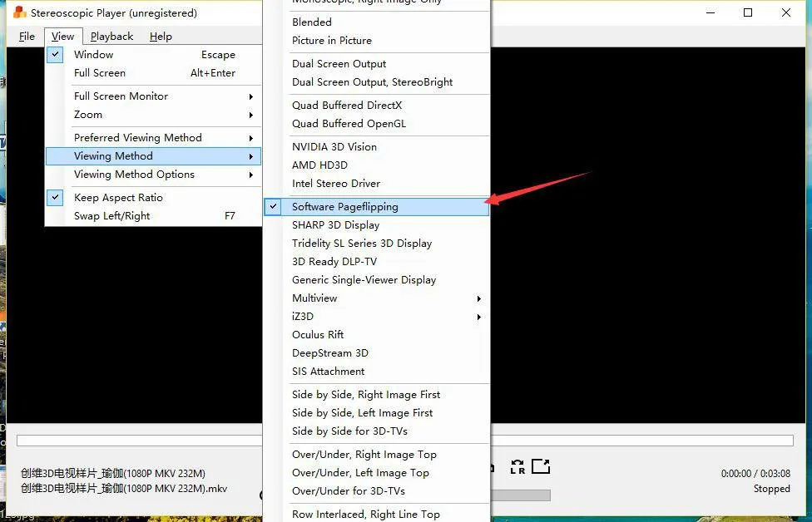
Task: Close the open View menu
Action: click(x=62, y=37)
